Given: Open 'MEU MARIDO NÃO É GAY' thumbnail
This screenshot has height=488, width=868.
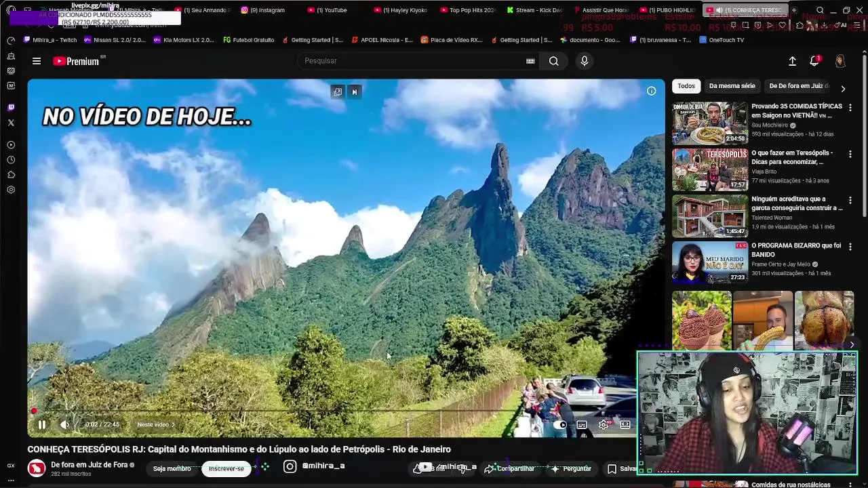Looking at the screenshot, I should [709, 262].
